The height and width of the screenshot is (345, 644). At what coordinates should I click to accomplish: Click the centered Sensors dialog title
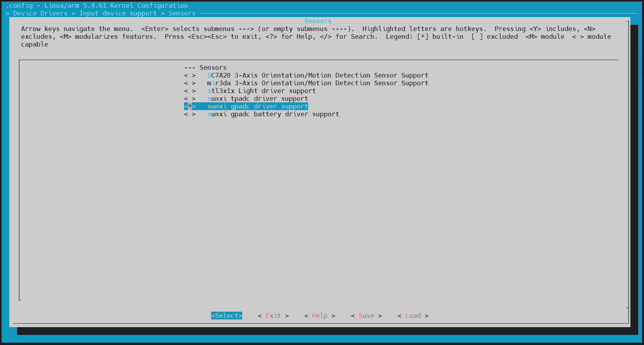318,21
